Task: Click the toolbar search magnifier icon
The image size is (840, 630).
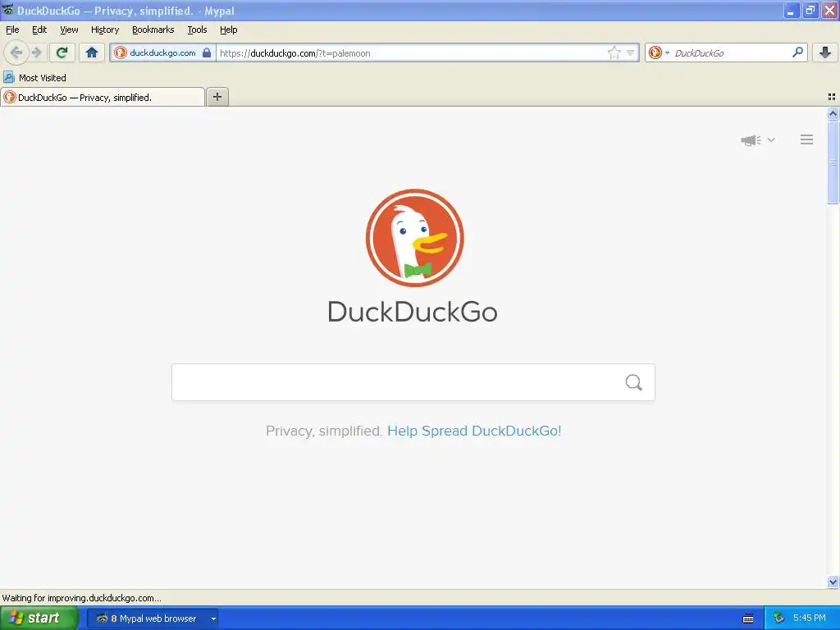Action: (797, 52)
